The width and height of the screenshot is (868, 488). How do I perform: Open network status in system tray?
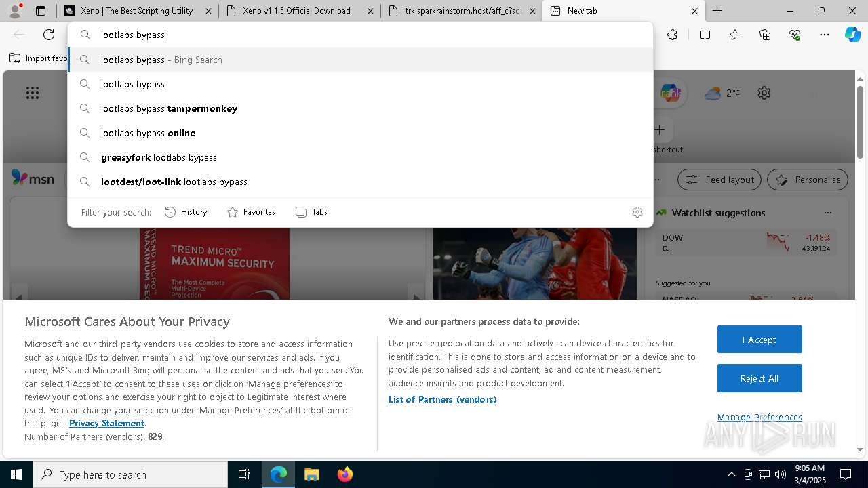764,474
